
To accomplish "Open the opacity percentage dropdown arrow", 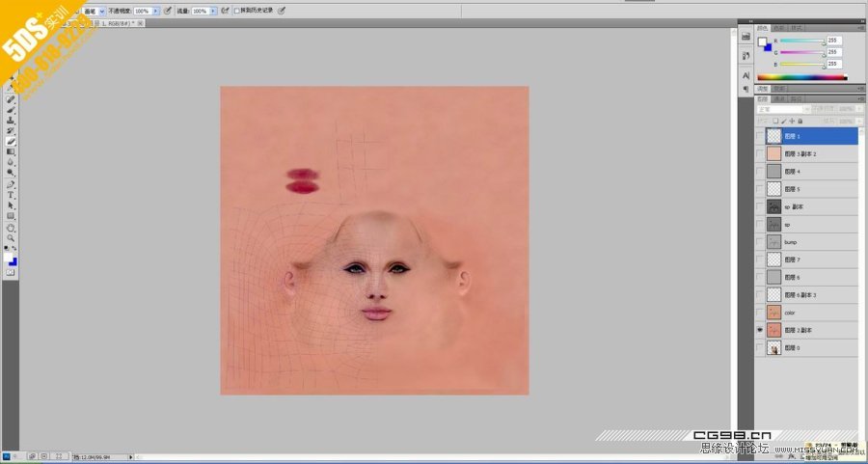I will 156,11.
